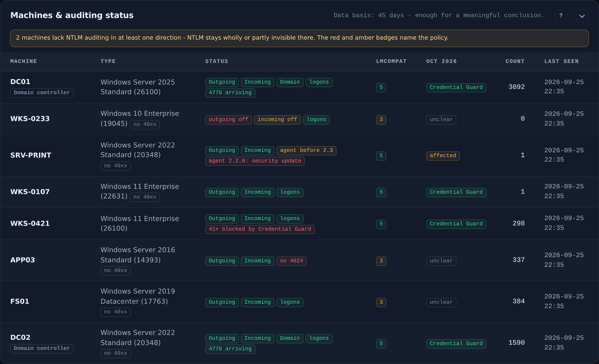Viewport: 599px width, 364px height.
Task: Click the 'agent before 2.3' badge
Action: pyautogui.click(x=306, y=150)
